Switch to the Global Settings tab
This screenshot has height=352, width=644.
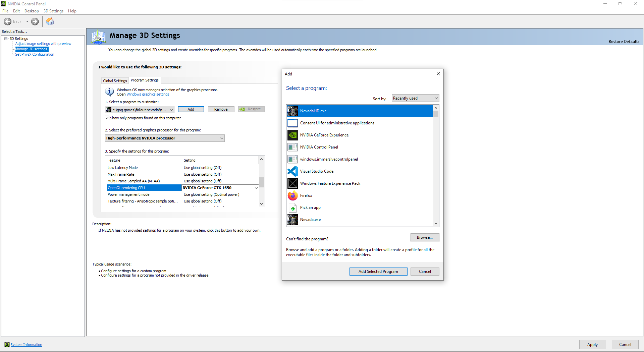tap(115, 81)
